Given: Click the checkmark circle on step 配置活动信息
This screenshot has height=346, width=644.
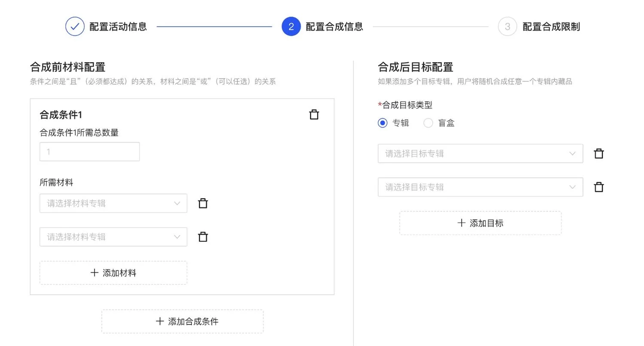Looking at the screenshot, I should [75, 26].
